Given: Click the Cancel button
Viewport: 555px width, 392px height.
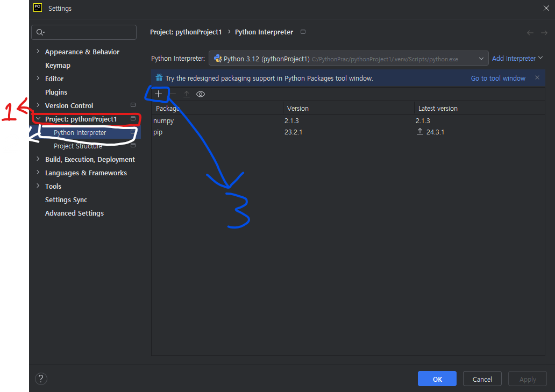Looking at the screenshot, I should (482, 379).
